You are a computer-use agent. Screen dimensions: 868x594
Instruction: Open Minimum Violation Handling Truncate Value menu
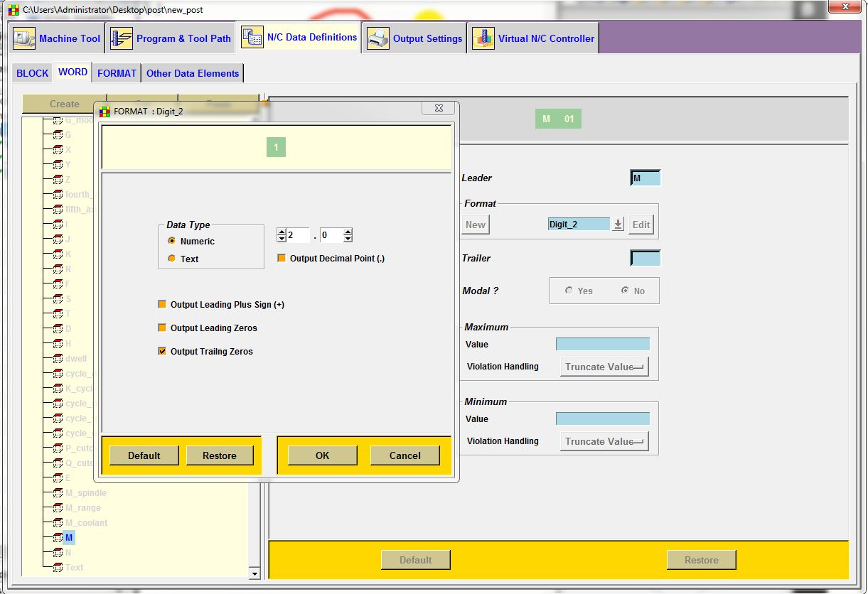click(x=605, y=441)
